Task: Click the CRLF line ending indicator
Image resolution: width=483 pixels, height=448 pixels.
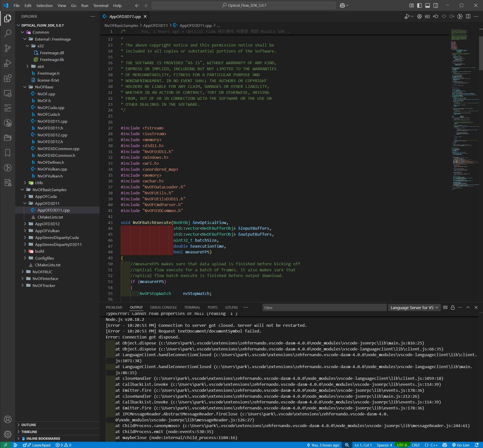Action: pos(416,445)
